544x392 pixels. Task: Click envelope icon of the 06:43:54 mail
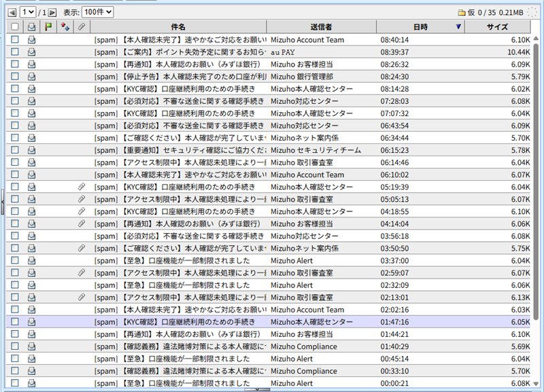point(31,126)
